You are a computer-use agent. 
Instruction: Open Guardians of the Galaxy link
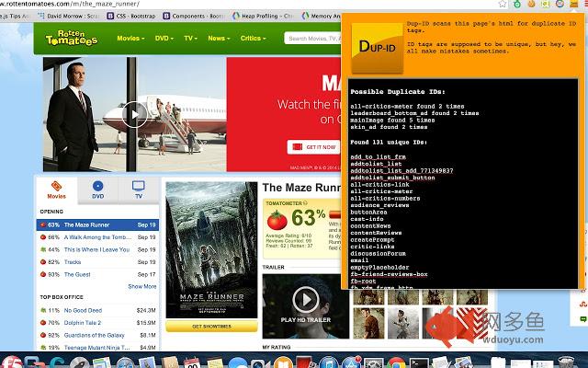pos(94,335)
